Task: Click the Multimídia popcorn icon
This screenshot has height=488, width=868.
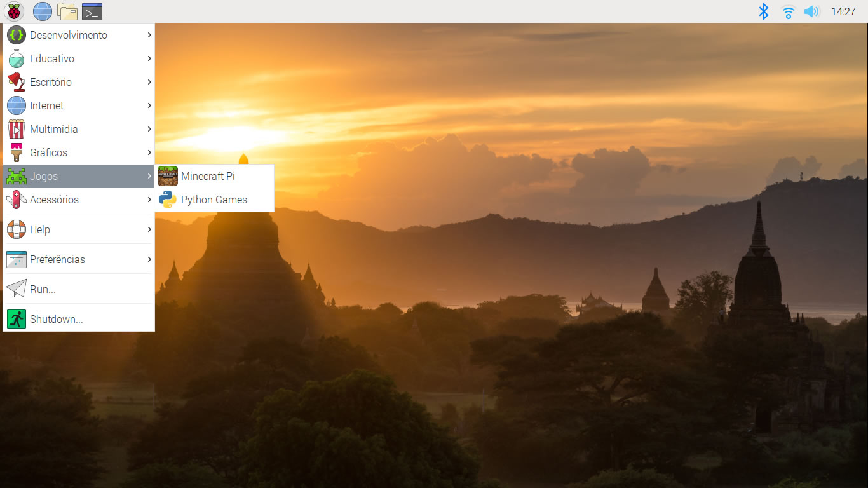Action: pos(17,129)
